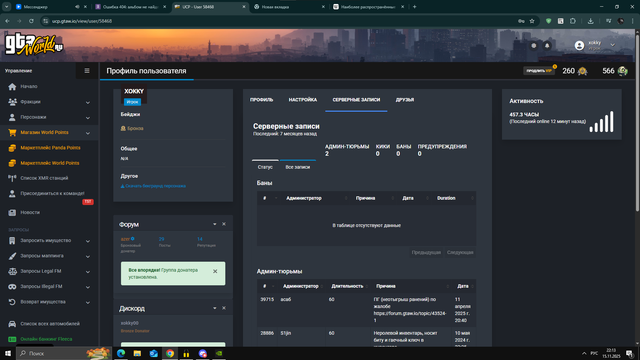Expand Запросы Legal FM chevron
The width and height of the screenshot is (640, 360).
pyautogui.click(x=88, y=272)
